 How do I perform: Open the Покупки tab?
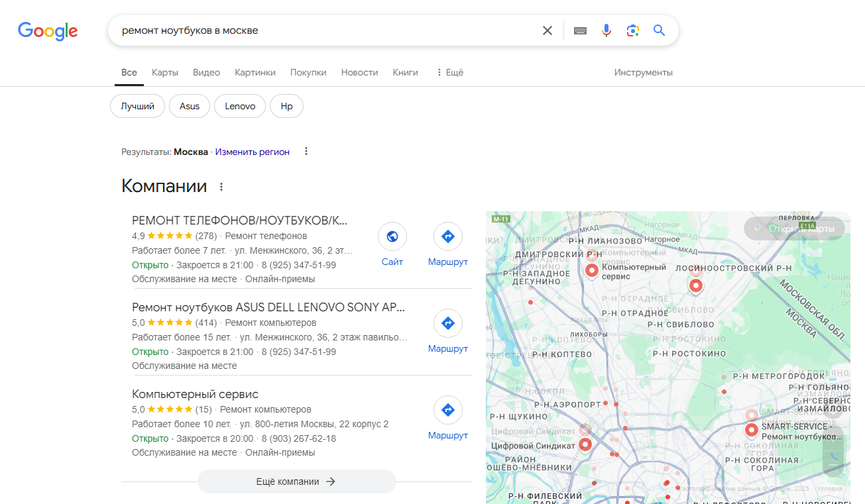308,72
